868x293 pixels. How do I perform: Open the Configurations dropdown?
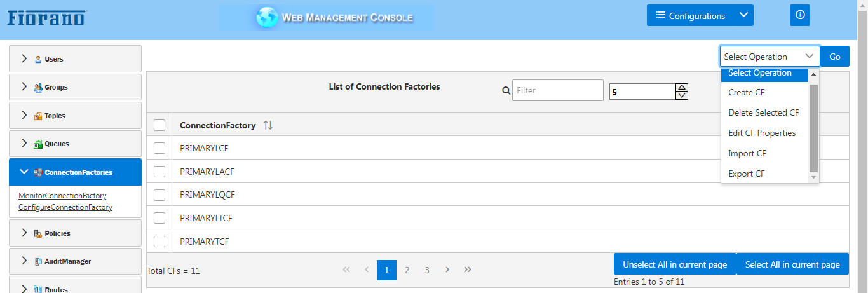point(700,16)
